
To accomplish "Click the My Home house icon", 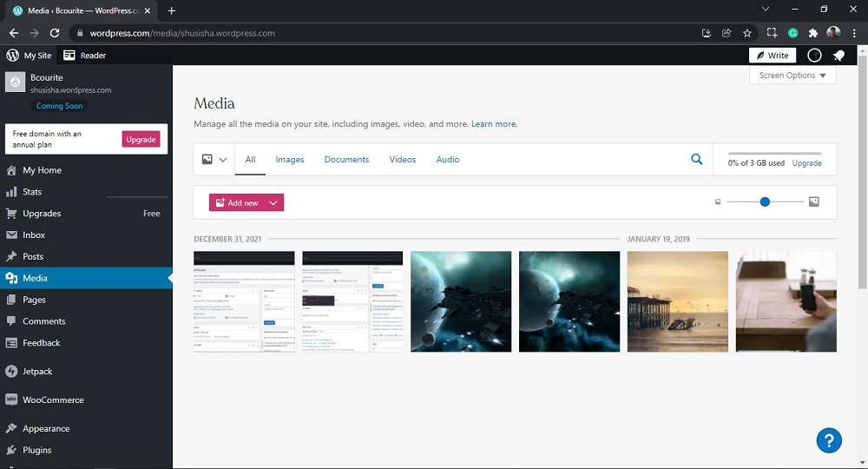I will coord(11,170).
